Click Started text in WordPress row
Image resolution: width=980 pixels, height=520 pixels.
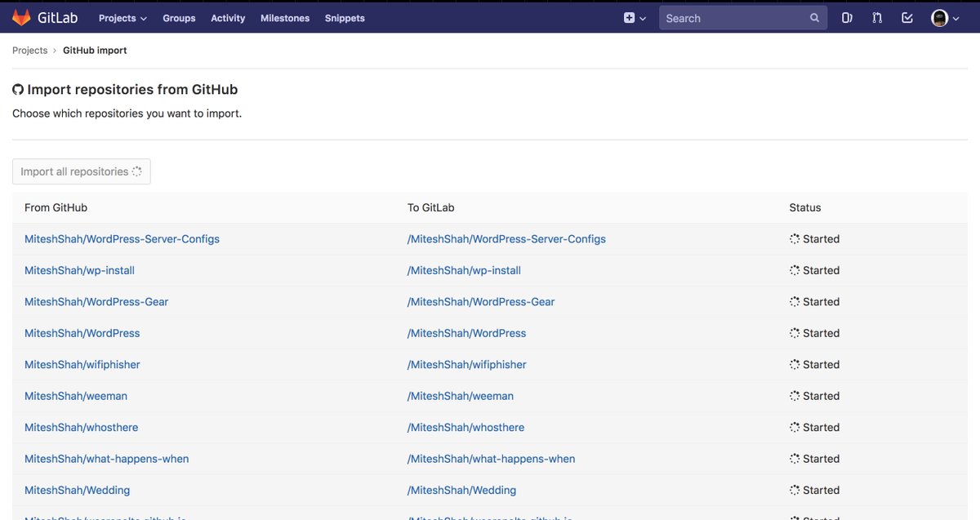pos(821,333)
